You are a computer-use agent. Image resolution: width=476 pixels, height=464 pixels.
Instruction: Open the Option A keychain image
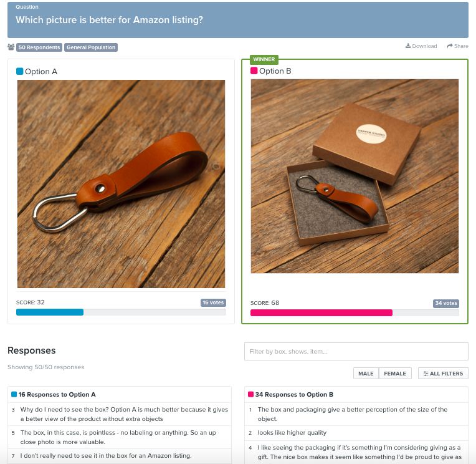point(121,184)
